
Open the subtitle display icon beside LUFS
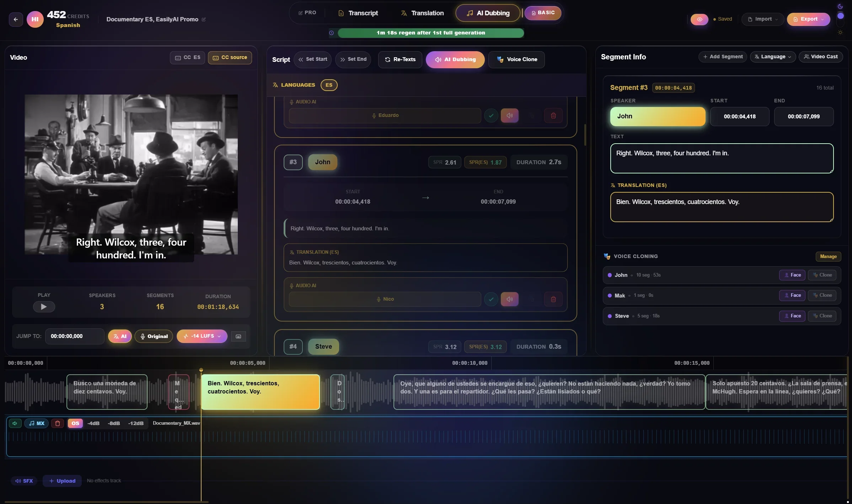(x=239, y=336)
